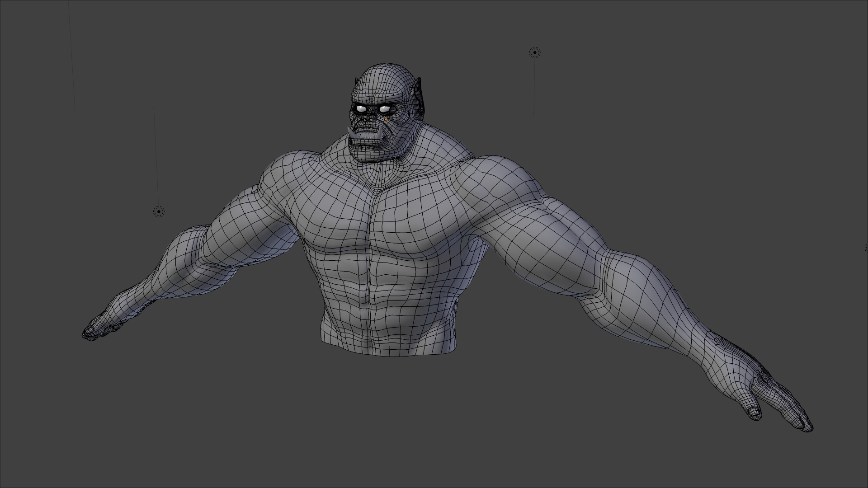Click the orc's nose
Viewport: 868px width, 488px height.
[x=368, y=117]
